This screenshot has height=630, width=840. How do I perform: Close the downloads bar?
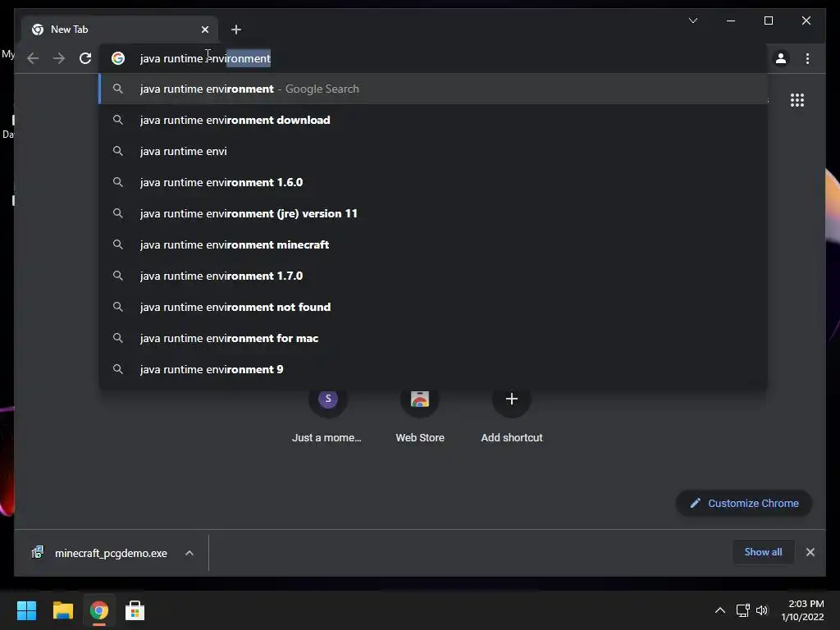[810, 552]
